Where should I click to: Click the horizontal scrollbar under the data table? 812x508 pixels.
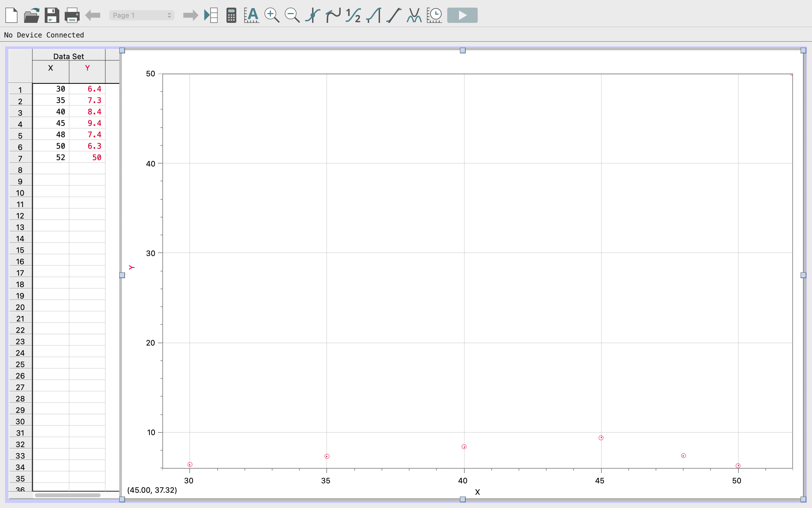click(x=68, y=495)
